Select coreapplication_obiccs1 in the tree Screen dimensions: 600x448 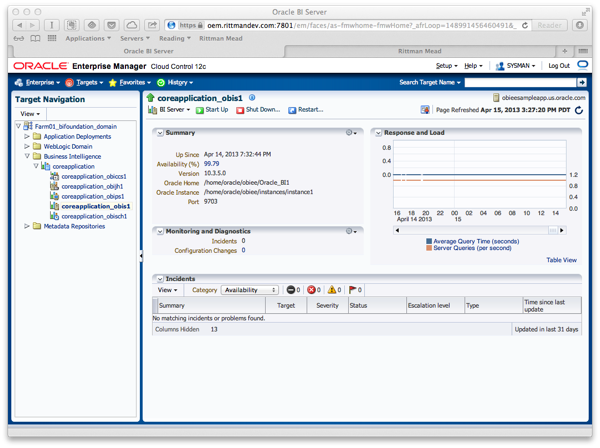click(94, 176)
